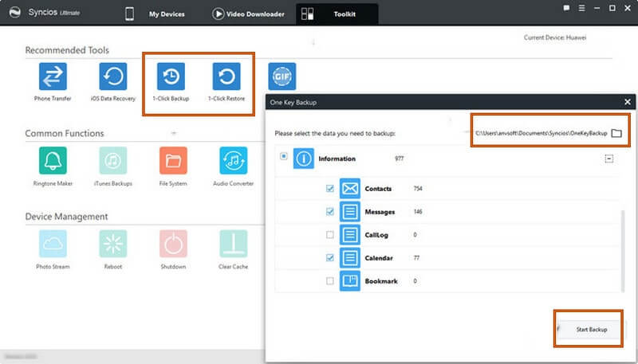
Task: Uncheck the Contacts checkbox
Action: click(x=330, y=189)
